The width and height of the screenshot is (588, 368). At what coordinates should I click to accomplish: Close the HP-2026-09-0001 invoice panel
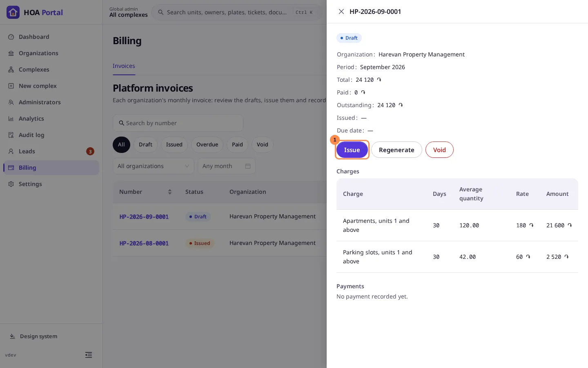click(341, 11)
